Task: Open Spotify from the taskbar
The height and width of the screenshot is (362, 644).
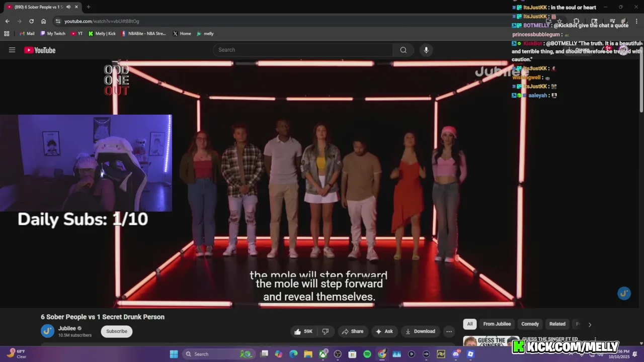Action: point(367,354)
